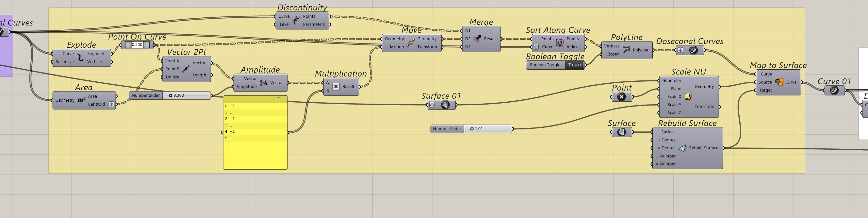The width and height of the screenshot is (868, 218).
Task: Click the 0.200 Number Slider grip
Action: click(x=171, y=95)
